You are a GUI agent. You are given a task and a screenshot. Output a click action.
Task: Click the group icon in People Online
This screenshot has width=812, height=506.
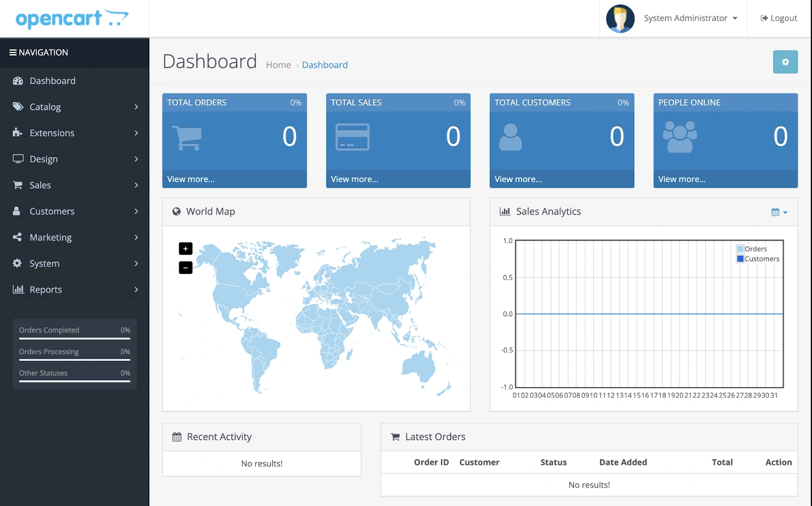coord(680,137)
